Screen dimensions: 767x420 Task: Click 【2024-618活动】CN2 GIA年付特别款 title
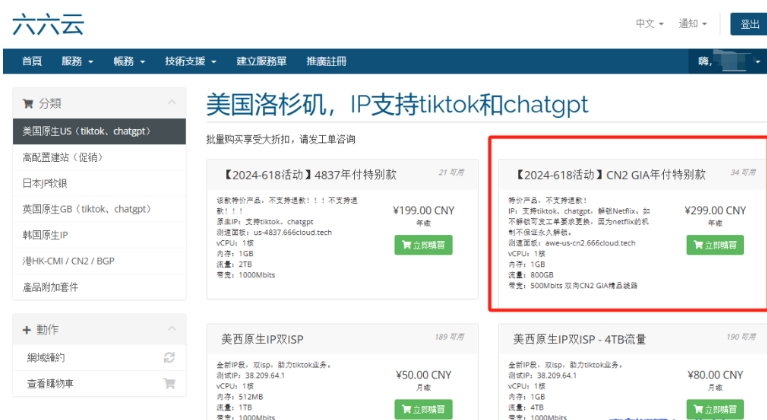[610, 175]
